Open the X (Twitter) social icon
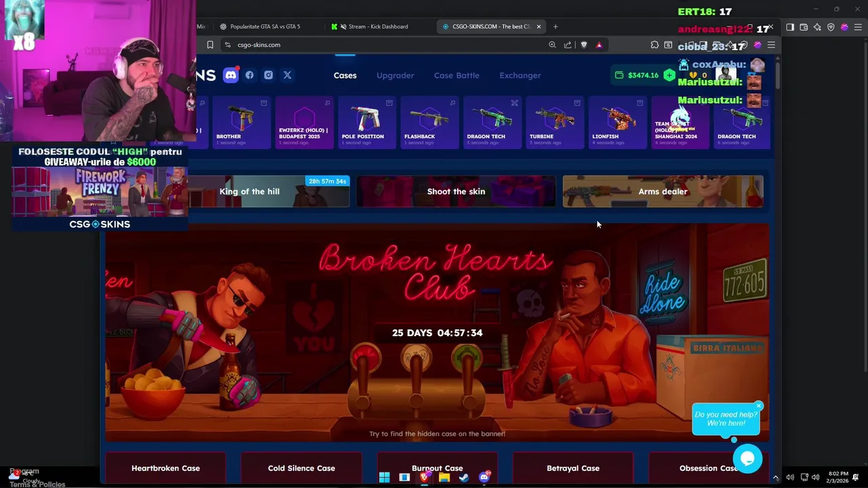Image resolution: width=868 pixels, height=488 pixels. click(288, 75)
